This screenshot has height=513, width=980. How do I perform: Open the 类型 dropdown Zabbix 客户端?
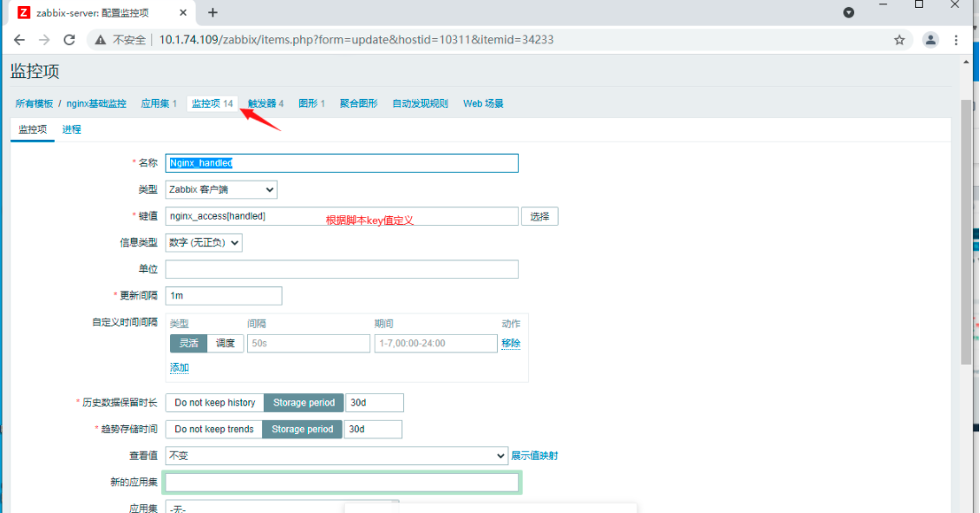221,189
